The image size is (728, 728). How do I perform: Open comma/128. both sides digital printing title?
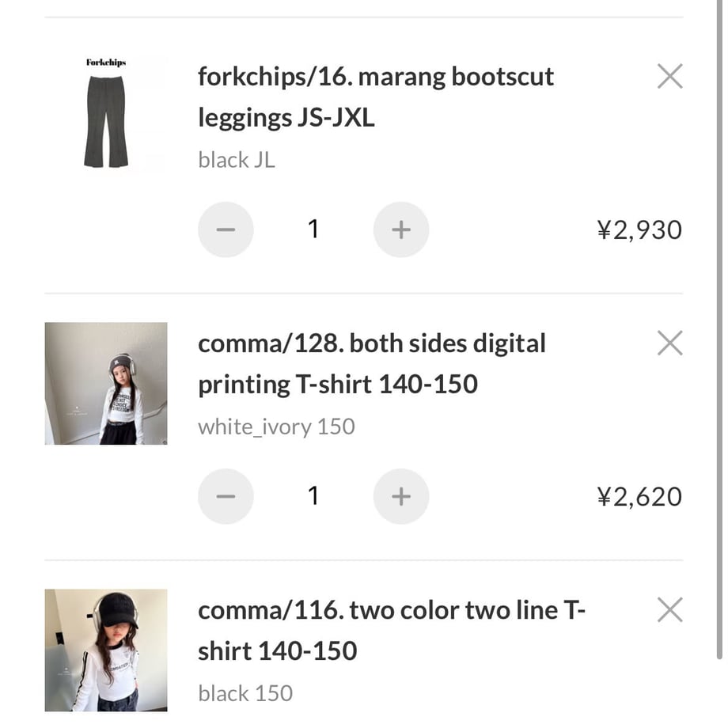pos(371,363)
